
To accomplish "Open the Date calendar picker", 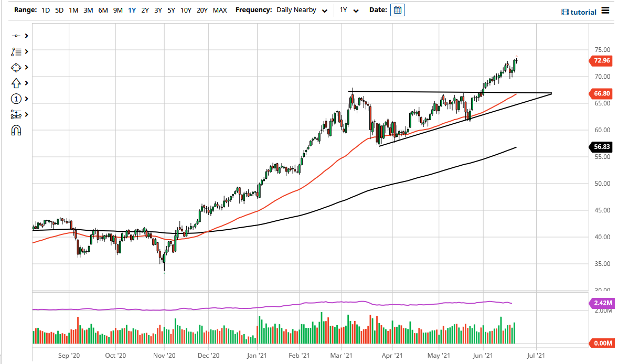I will pyautogui.click(x=397, y=9).
